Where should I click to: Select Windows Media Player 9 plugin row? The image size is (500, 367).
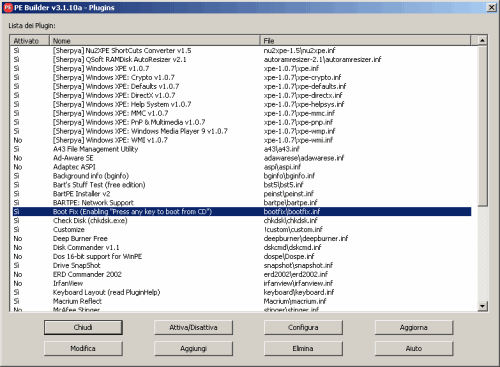tap(242, 131)
